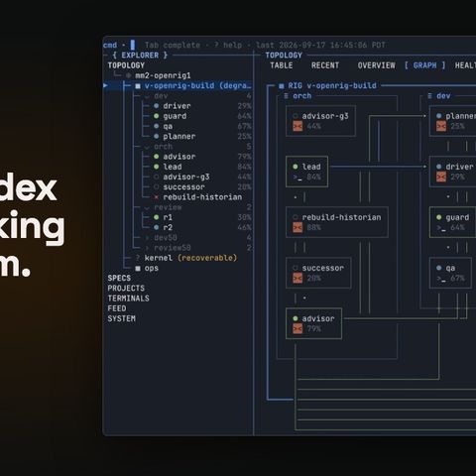Click the 88% value in rebuild-historian node
476x476 pixels.
(313, 227)
